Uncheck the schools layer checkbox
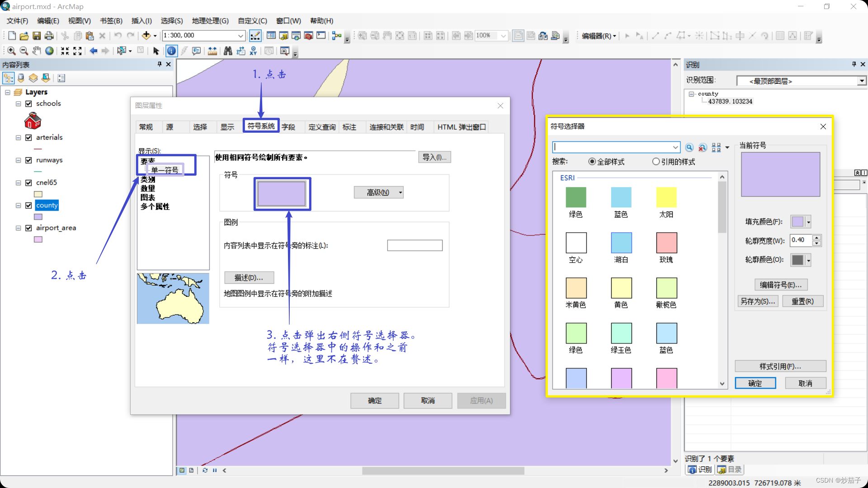The height and width of the screenshot is (488, 868). click(x=29, y=103)
